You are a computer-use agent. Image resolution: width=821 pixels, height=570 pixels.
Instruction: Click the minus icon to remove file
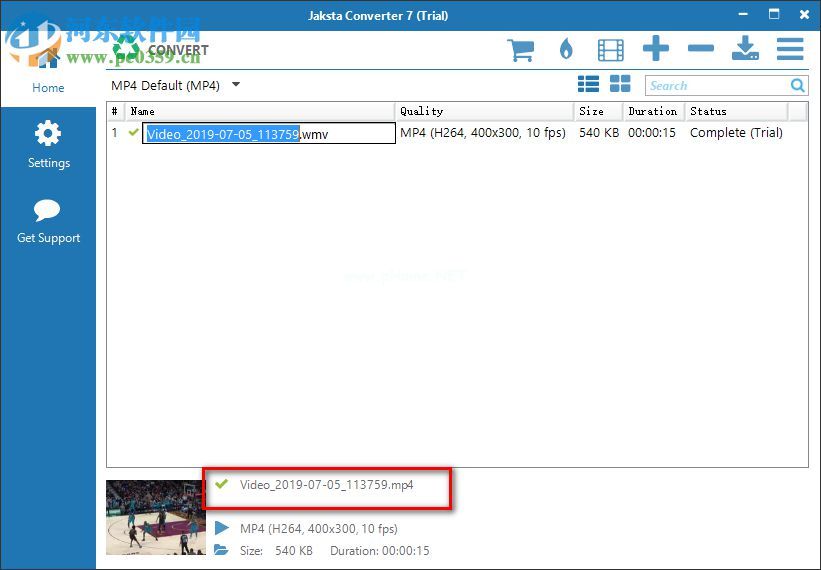pyautogui.click(x=701, y=49)
